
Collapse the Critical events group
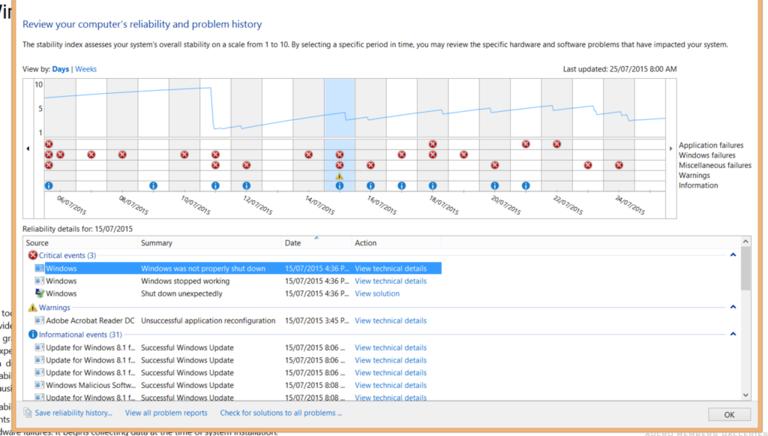tap(733, 255)
